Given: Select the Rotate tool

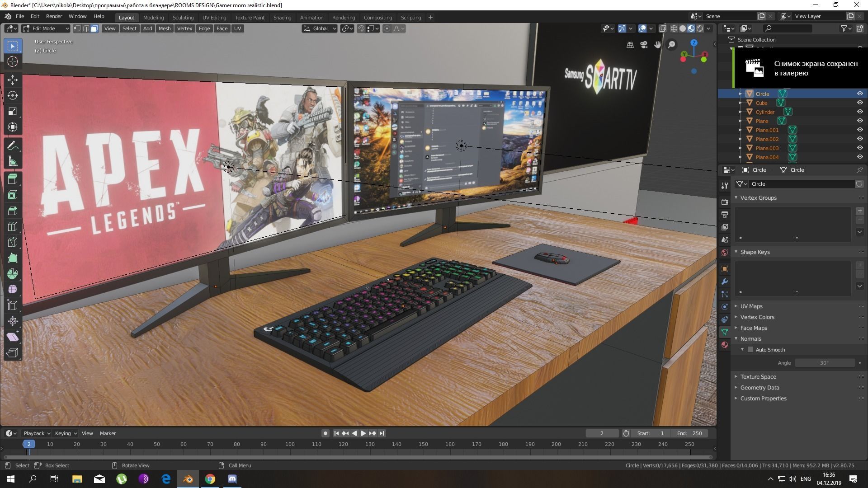Looking at the screenshot, I should pos(13,95).
